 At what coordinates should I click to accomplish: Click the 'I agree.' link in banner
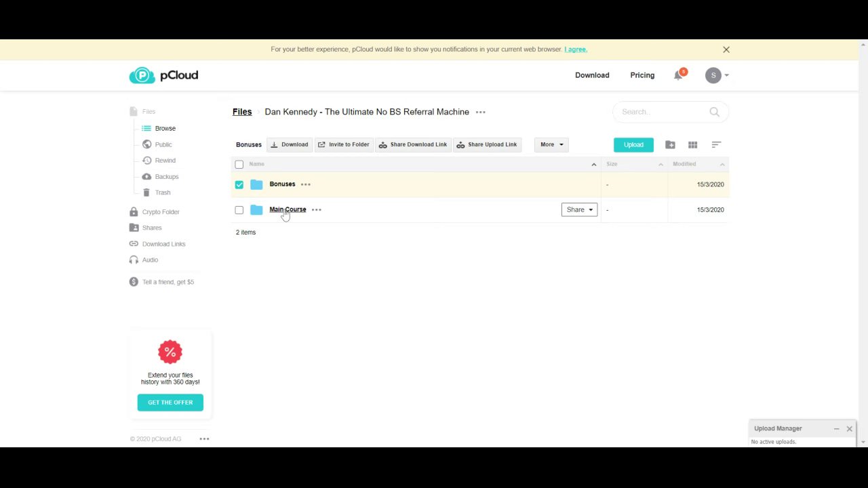[x=576, y=49]
